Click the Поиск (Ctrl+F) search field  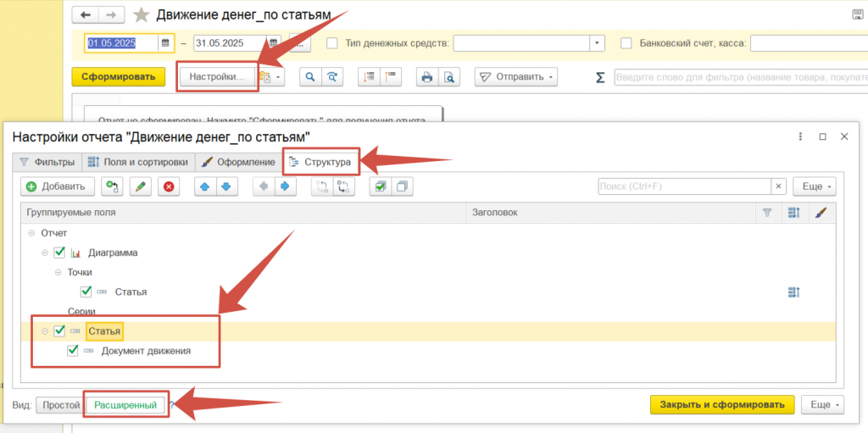(684, 186)
